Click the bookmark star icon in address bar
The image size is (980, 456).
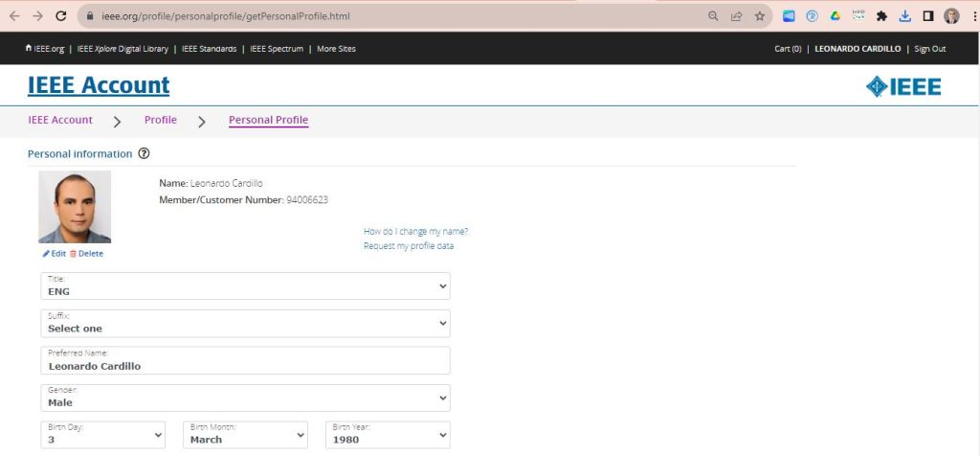click(760, 16)
